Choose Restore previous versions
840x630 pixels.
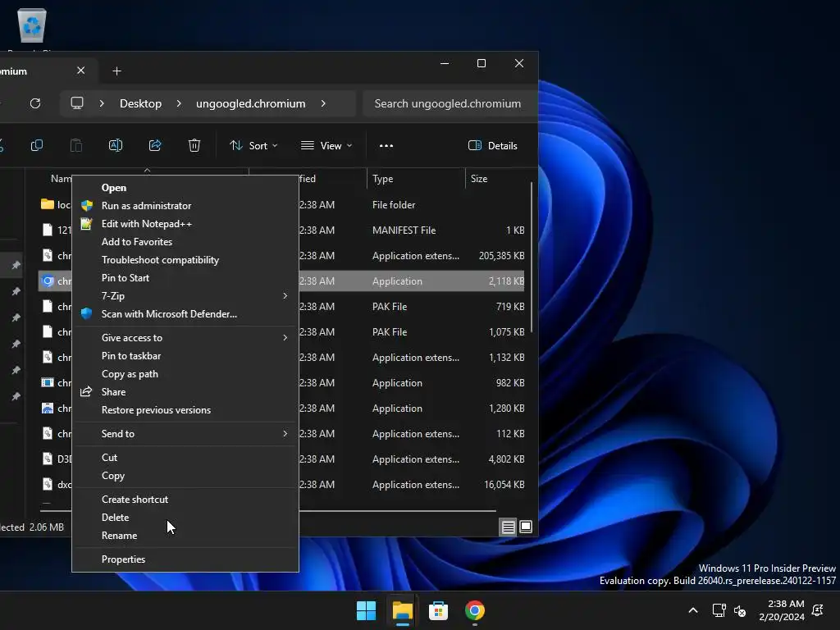185,410
